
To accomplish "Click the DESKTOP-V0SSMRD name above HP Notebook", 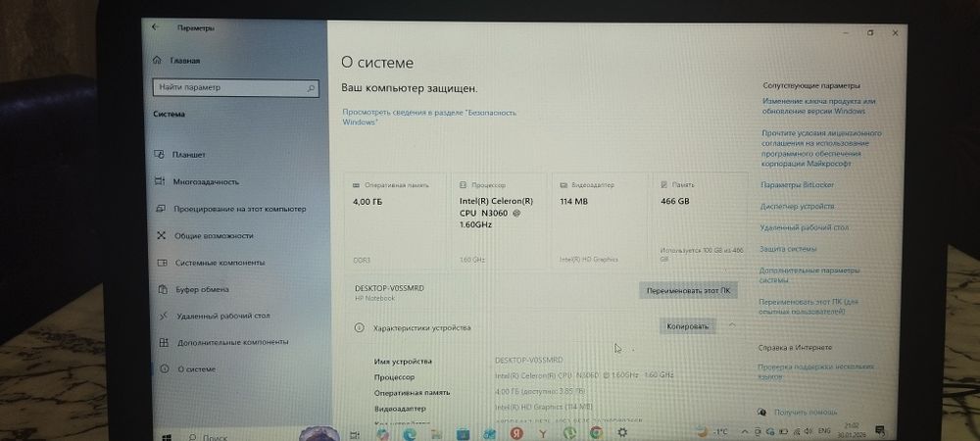I will [x=389, y=288].
